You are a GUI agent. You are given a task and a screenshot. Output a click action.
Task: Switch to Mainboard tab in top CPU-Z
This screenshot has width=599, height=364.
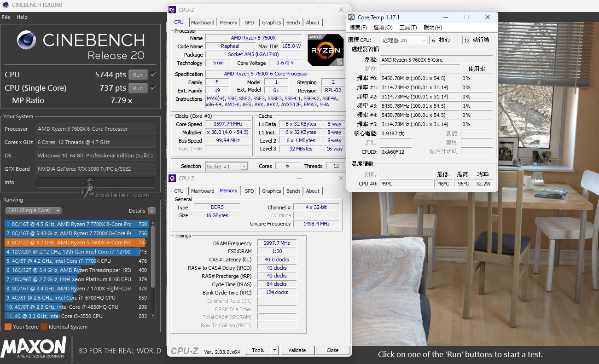203,23
